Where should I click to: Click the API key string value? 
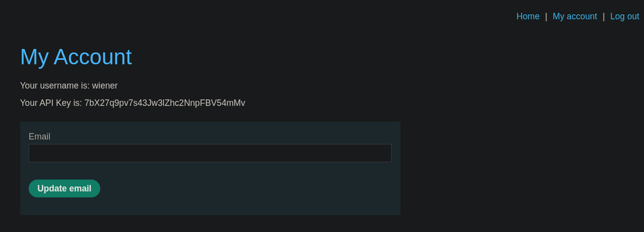[164, 103]
